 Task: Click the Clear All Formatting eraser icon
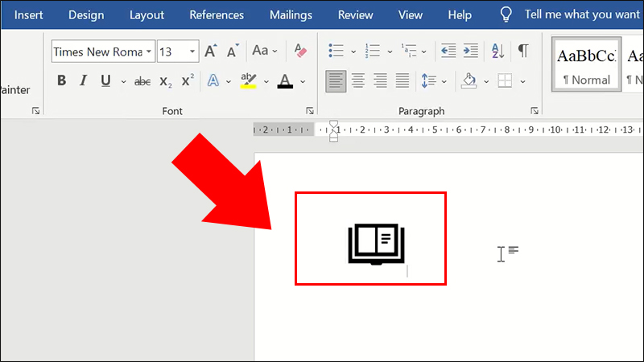(300, 51)
